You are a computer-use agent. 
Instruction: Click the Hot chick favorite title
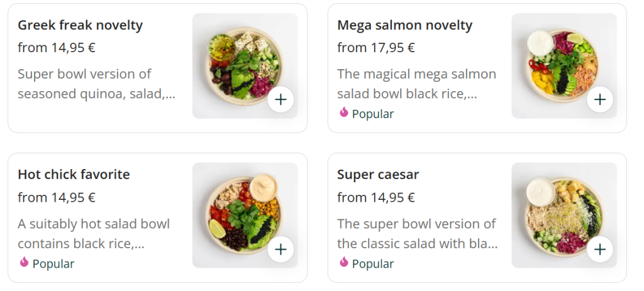(74, 175)
